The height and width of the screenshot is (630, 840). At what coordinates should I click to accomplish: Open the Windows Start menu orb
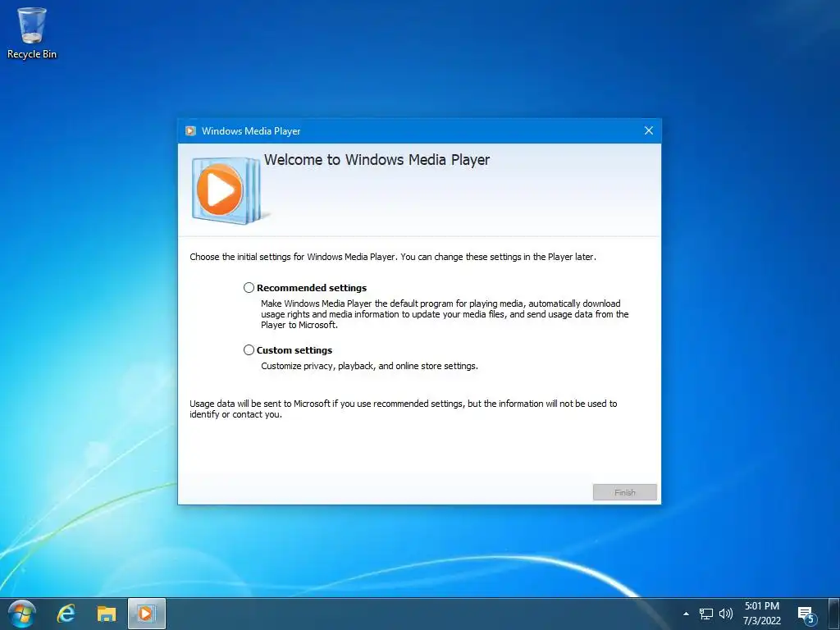tap(22, 614)
